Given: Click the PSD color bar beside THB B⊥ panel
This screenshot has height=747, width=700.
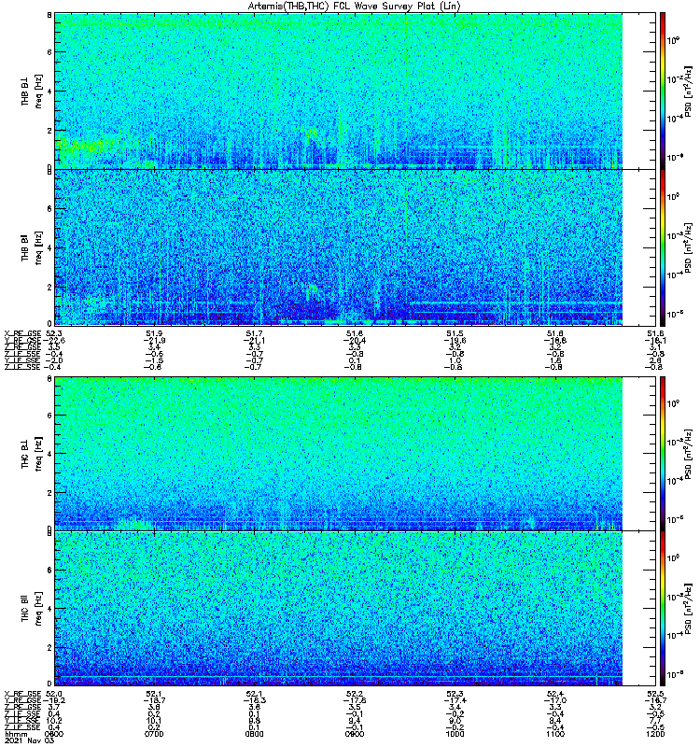Looking at the screenshot, I should [663, 91].
